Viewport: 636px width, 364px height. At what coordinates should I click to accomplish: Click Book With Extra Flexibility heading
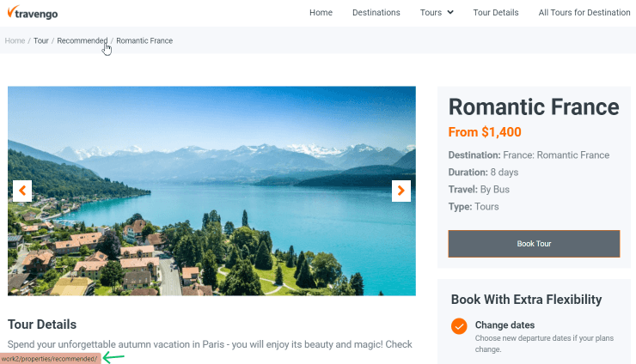point(527,300)
